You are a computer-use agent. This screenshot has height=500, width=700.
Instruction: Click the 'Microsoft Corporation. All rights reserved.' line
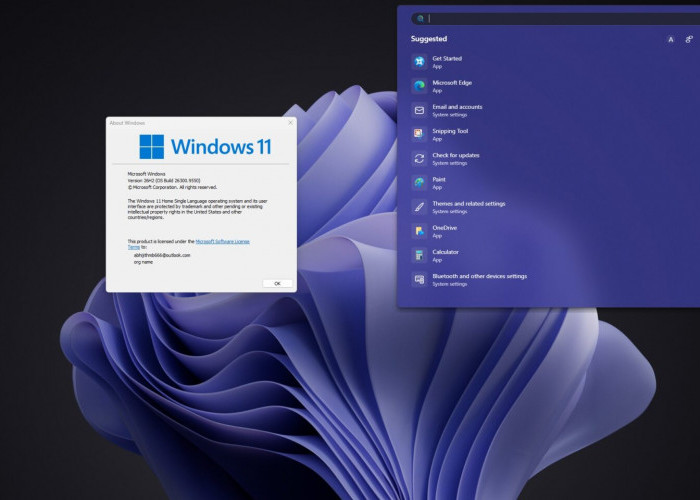pyautogui.click(x=172, y=188)
